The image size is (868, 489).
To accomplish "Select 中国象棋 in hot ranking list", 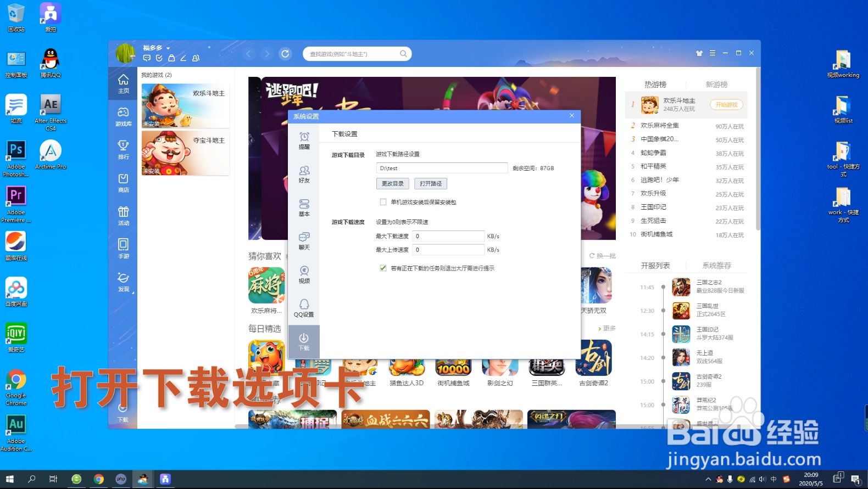I will pos(659,139).
